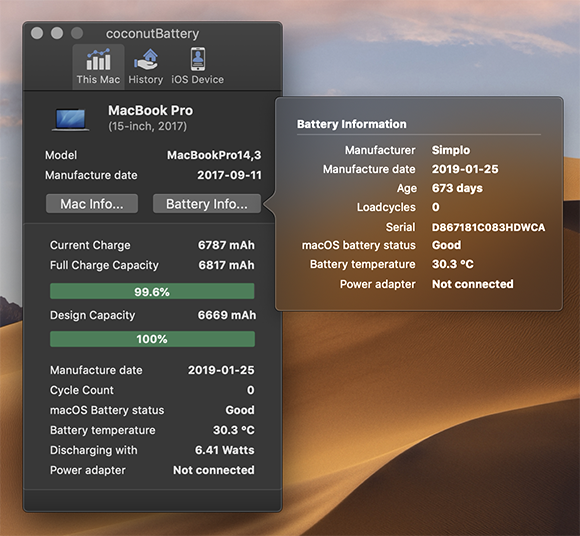Click the popover Manufacture date 2019-01-25
The height and width of the screenshot is (536, 580).
pos(465,169)
